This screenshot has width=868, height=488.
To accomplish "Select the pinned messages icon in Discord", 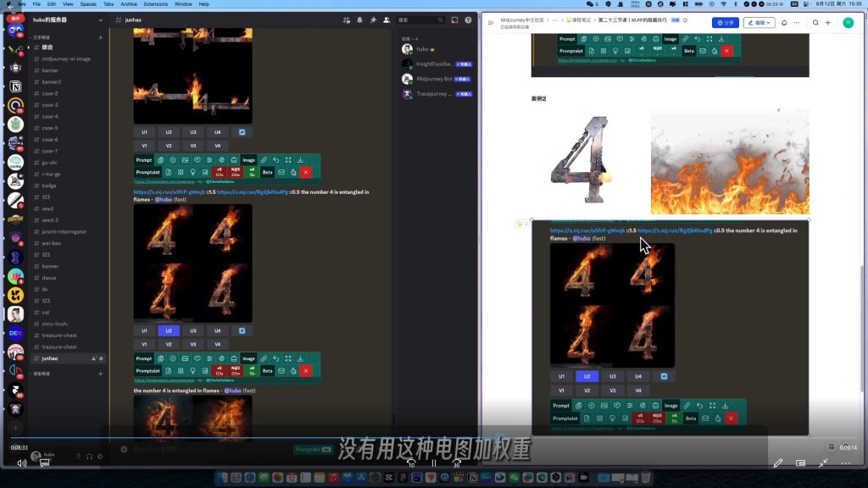I will (x=373, y=19).
